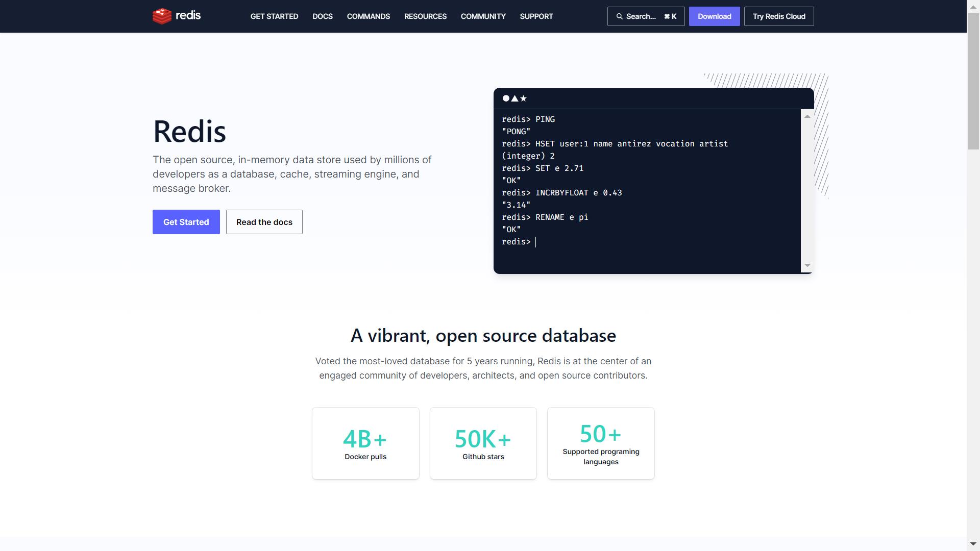Click '(integer) 2' terminal output
980x551 pixels.
pos(528,156)
